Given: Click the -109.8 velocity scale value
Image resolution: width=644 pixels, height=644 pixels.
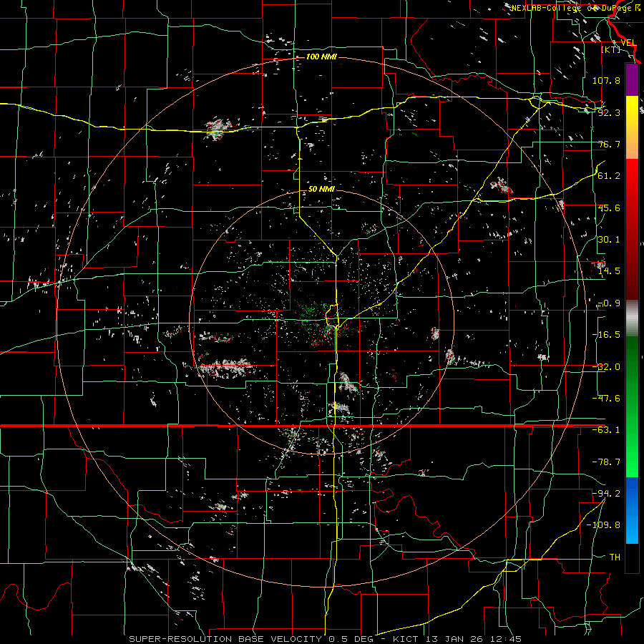Looking at the screenshot, I should tap(603, 525).
